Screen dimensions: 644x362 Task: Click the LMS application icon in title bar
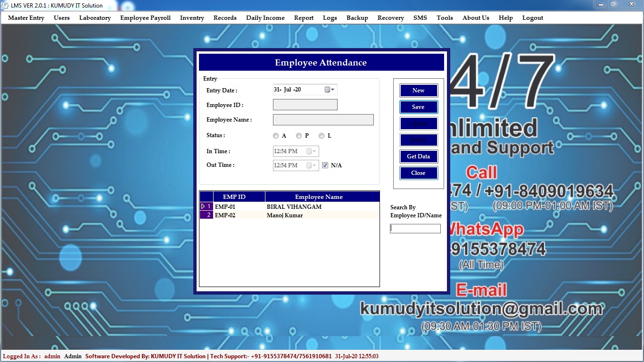click(x=5, y=5)
